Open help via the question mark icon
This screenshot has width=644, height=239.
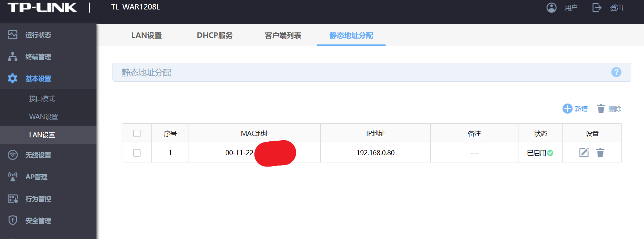coord(616,72)
